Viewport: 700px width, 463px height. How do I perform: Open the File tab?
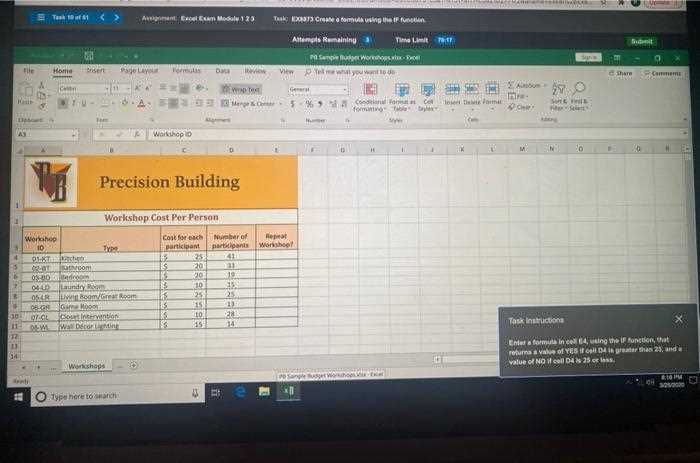[x=29, y=71]
